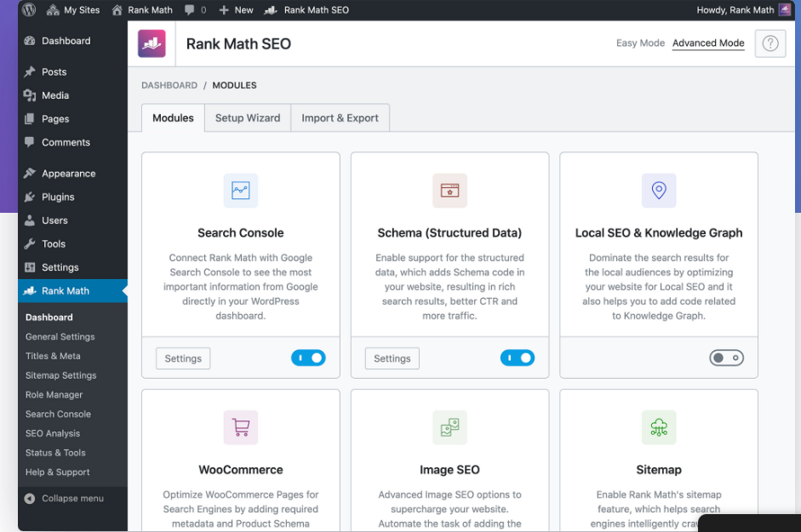The height and width of the screenshot is (532, 801).
Task: Click Howdy, Rank Math account text
Action: coord(735,9)
